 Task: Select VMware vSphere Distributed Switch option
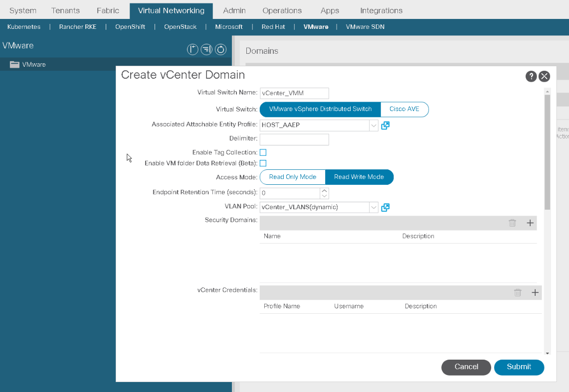320,109
